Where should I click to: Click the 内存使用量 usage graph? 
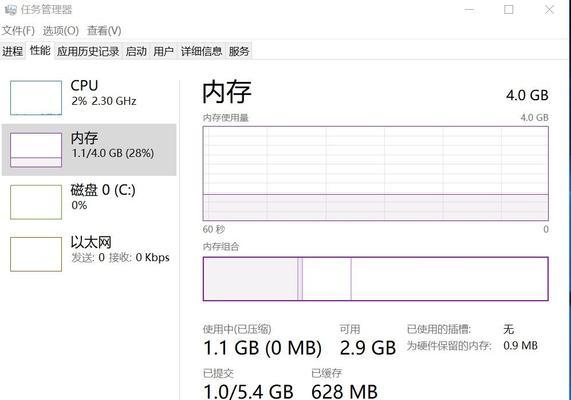point(375,173)
